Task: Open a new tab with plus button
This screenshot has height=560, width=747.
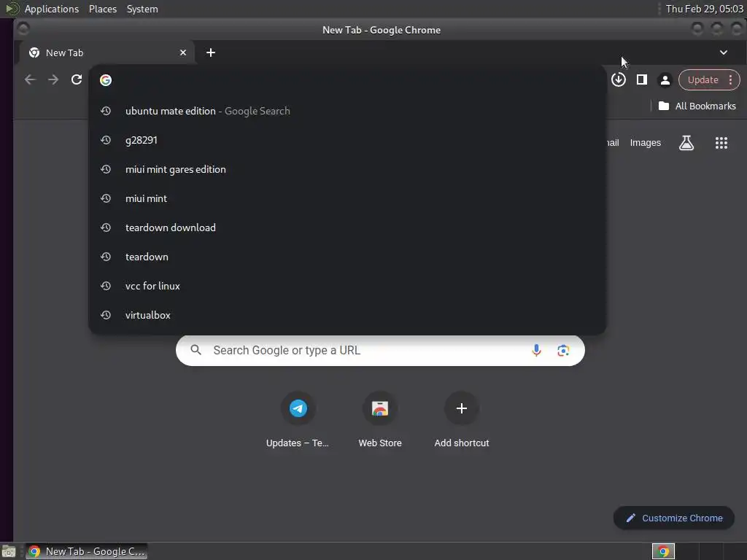Action: 211,52
